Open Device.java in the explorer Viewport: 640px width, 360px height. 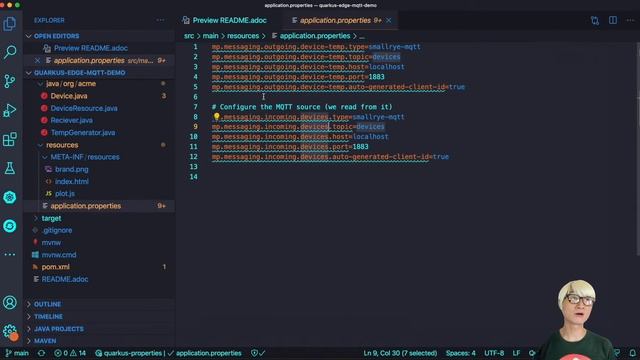pyautogui.click(x=69, y=96)
